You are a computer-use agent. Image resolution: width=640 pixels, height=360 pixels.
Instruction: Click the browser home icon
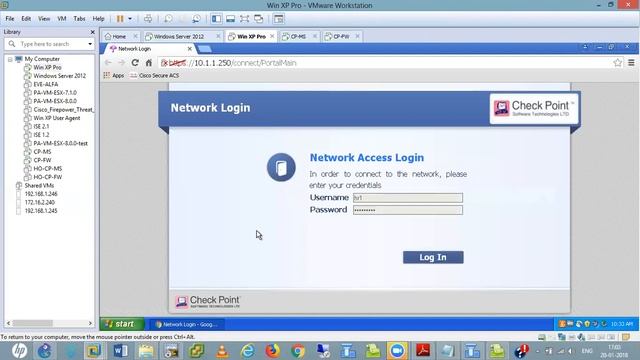(x=149, y=63)
